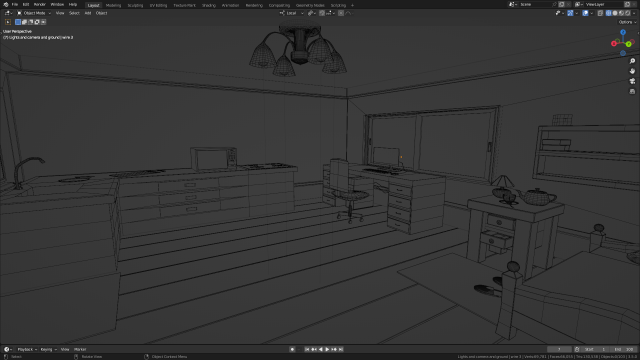The width and height of the screenshot is (640, 360).
Task: Click the green Y axis on the gizmo
Action: 629,44
